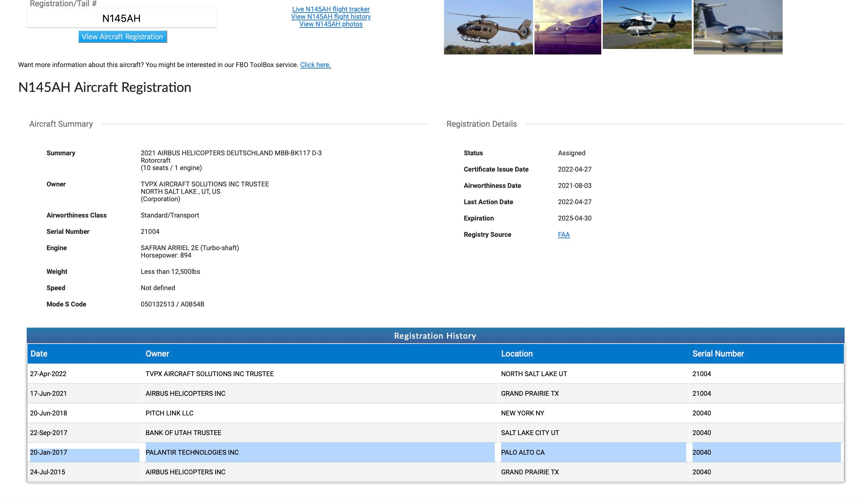
Task: Open View N145AH photos link
Action: coord(330,24)
